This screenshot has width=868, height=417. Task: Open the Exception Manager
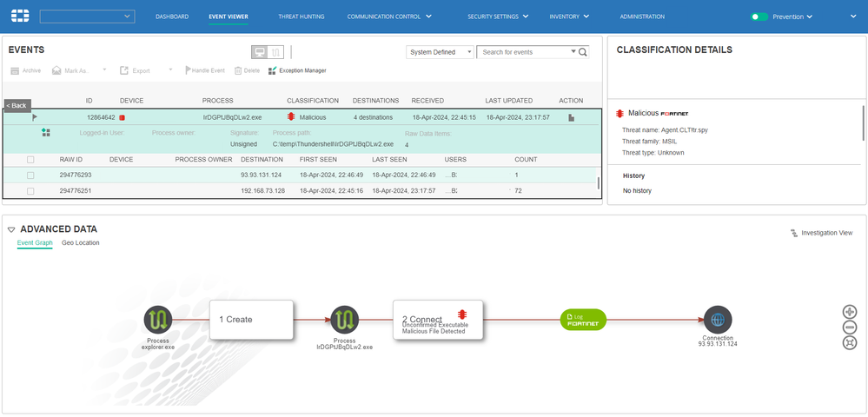[x=297, y=71]
